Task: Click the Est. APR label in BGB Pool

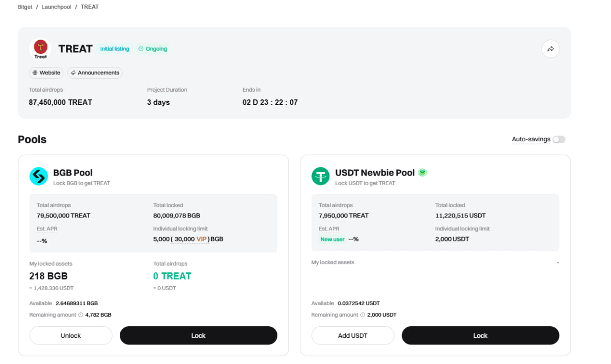Action: pyautogui.click(x=47, y=229)
